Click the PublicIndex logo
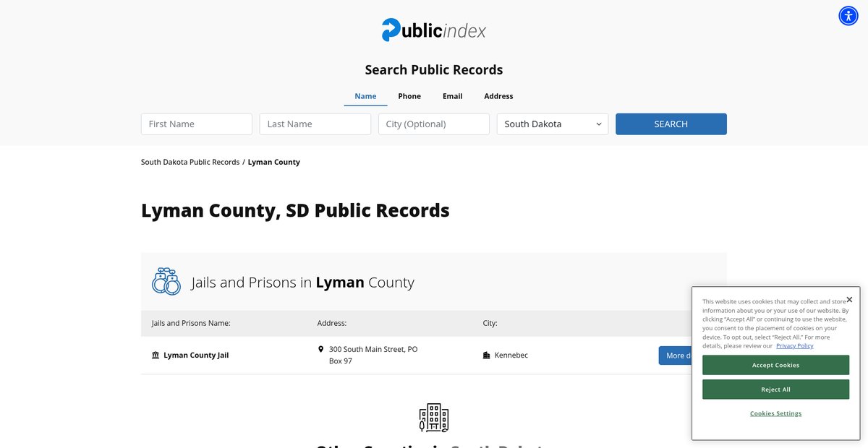This screenshot has width=868, height=448. (x=434, y=30)
